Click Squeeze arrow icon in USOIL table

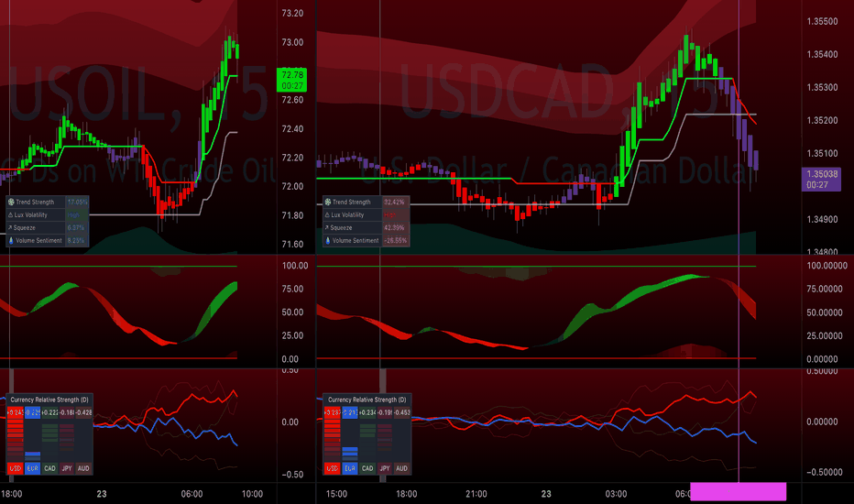pos(11,228)
